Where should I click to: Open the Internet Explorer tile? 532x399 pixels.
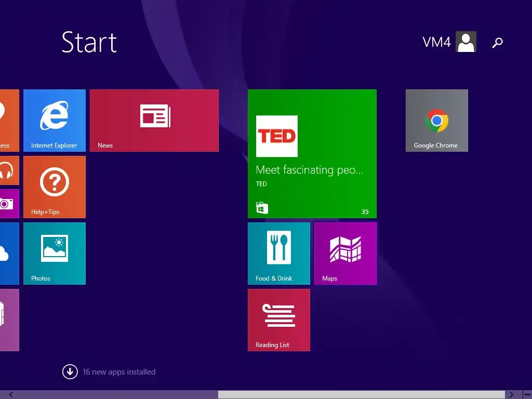coord(54,121)
